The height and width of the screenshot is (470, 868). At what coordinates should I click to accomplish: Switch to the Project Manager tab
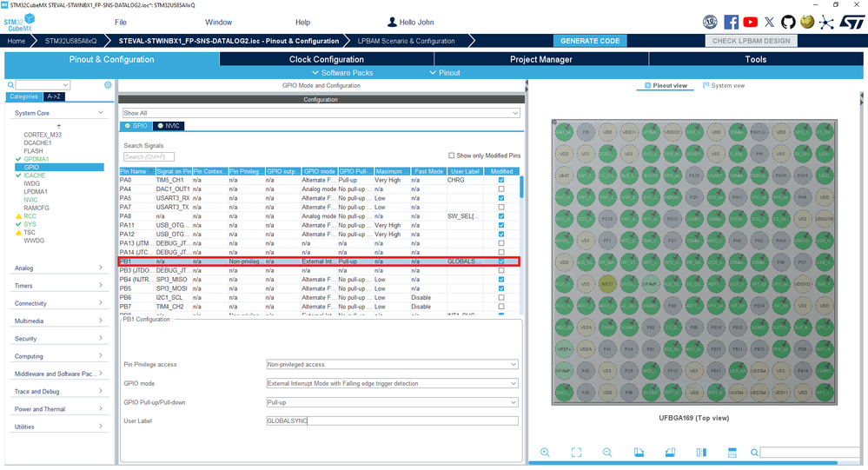[540, 59]
